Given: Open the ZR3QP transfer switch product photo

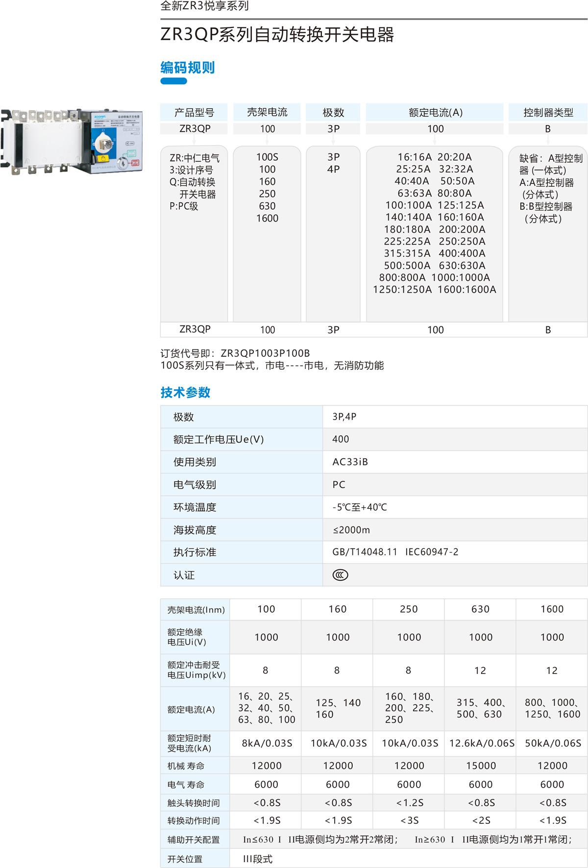Looking at the screenshot, I should coord(72,141).
